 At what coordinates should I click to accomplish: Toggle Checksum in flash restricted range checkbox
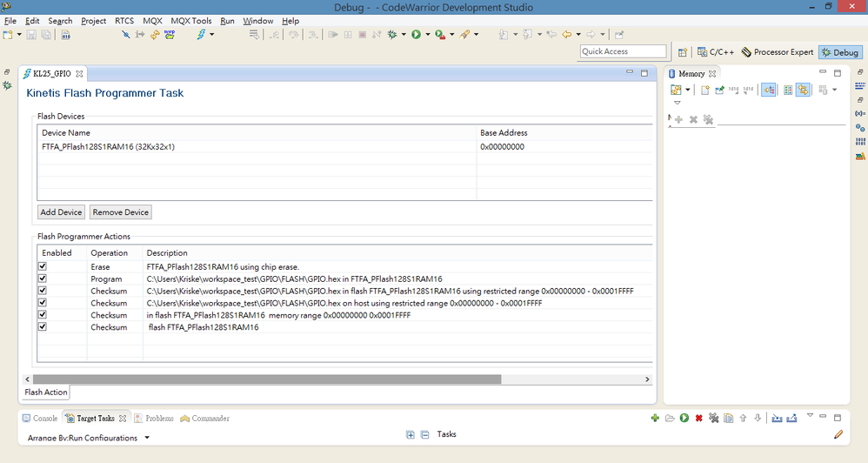coord(43,291)
